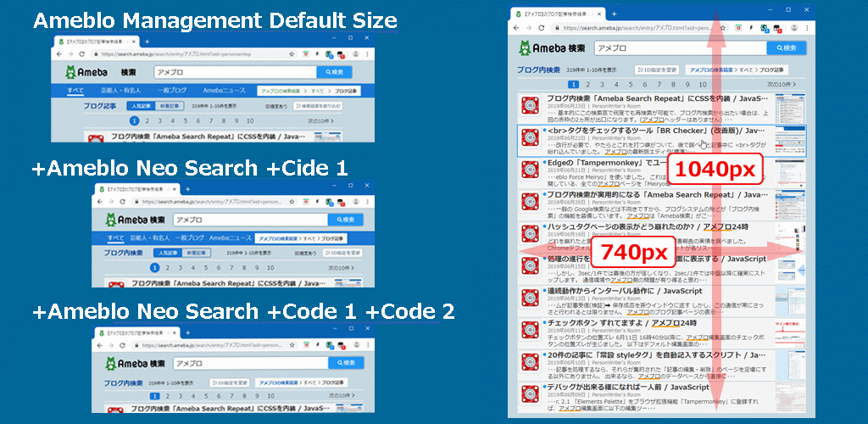868x424 pixels.
Task: Open the 20件の記事に「常設 styleタグ」 result
Action: [x=655, y=354]
